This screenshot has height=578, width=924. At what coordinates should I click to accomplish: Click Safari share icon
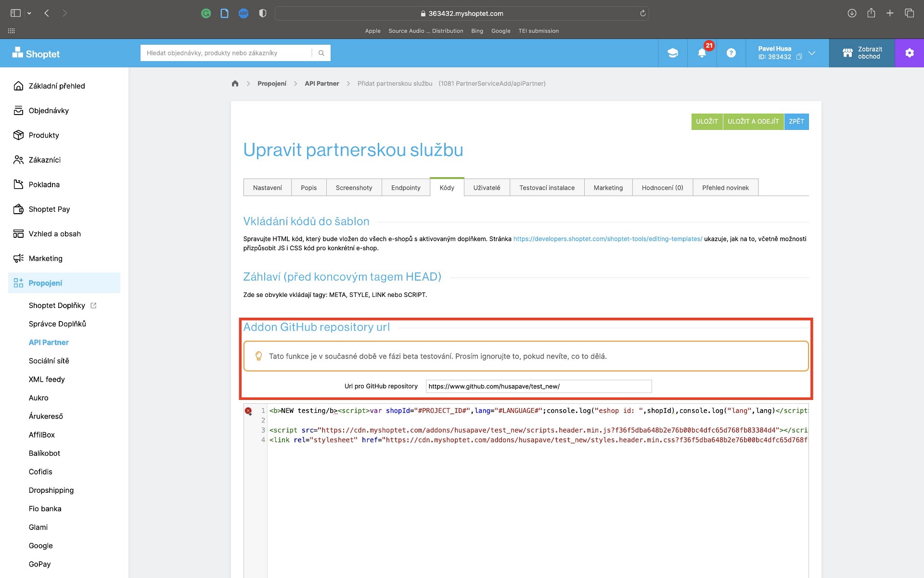pos(871,13)
